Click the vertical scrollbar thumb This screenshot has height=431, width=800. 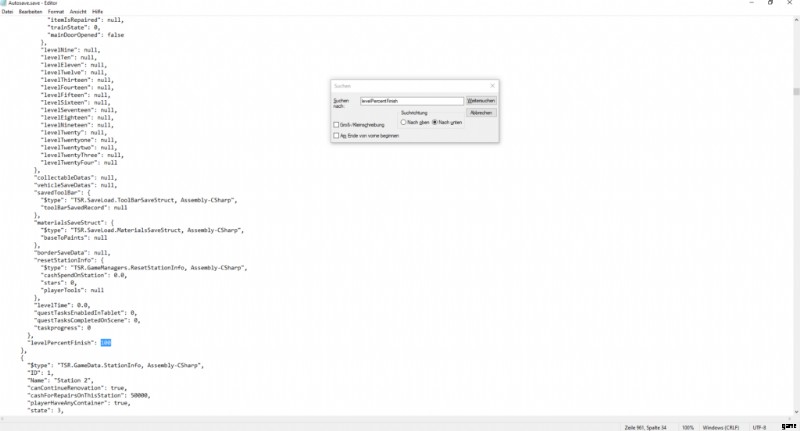point(796,91)
